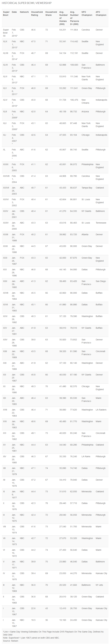Select the Super Bowl 50 row label
This screenshot has width=109, height=644.
point(6,33)
